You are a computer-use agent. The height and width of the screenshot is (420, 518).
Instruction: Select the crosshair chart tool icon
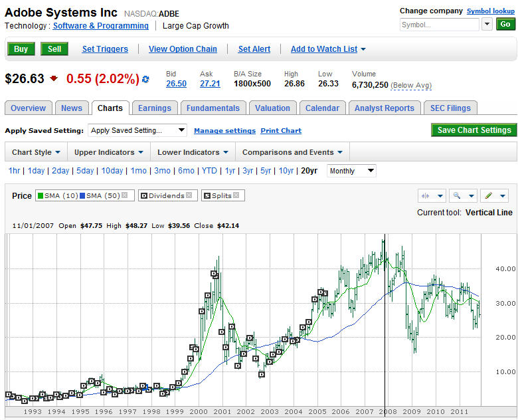click(426, 196)
